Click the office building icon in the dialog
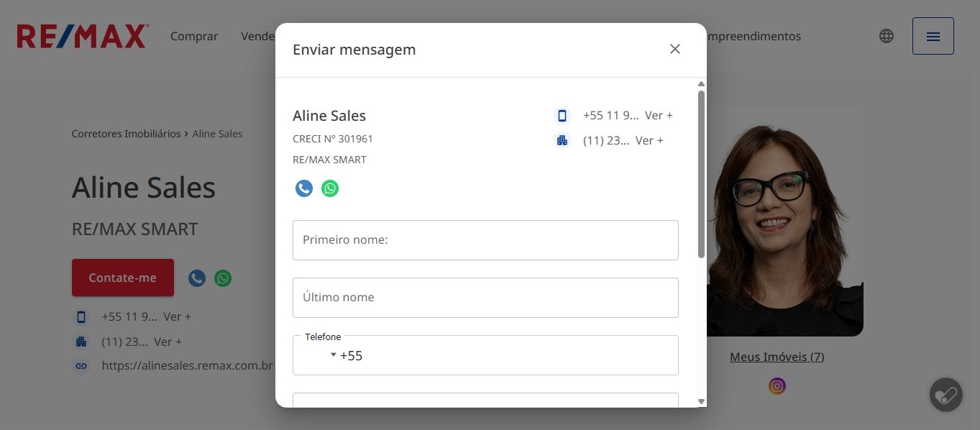 pos(562,140)
